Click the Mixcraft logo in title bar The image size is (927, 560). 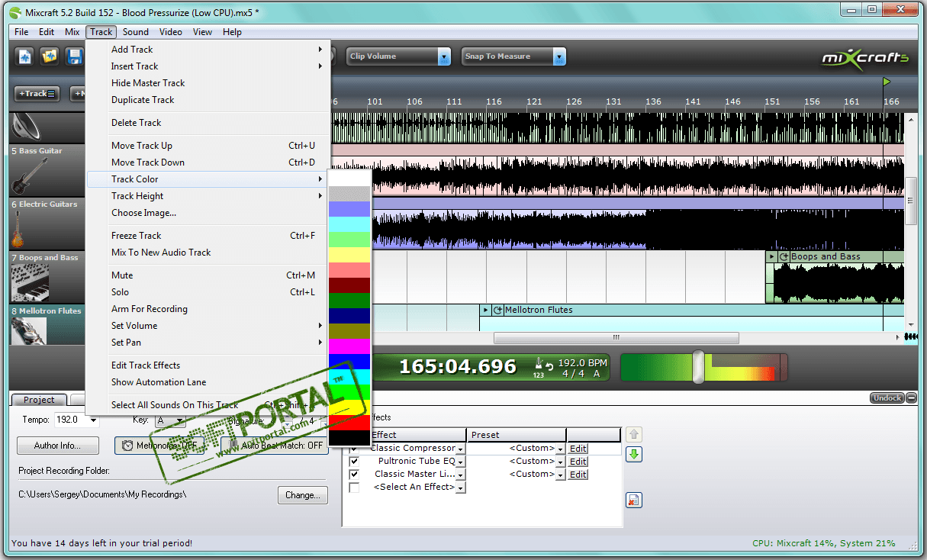(x=15, y=12)
